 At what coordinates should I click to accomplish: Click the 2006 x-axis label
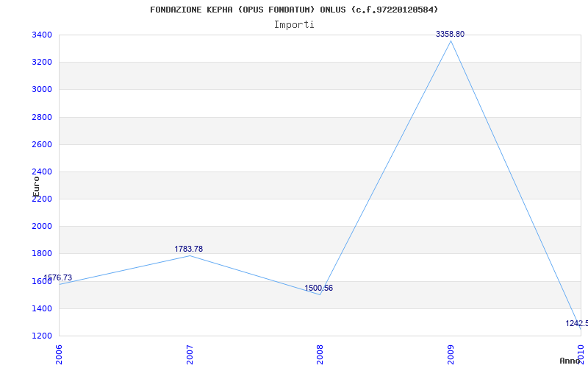60,355
